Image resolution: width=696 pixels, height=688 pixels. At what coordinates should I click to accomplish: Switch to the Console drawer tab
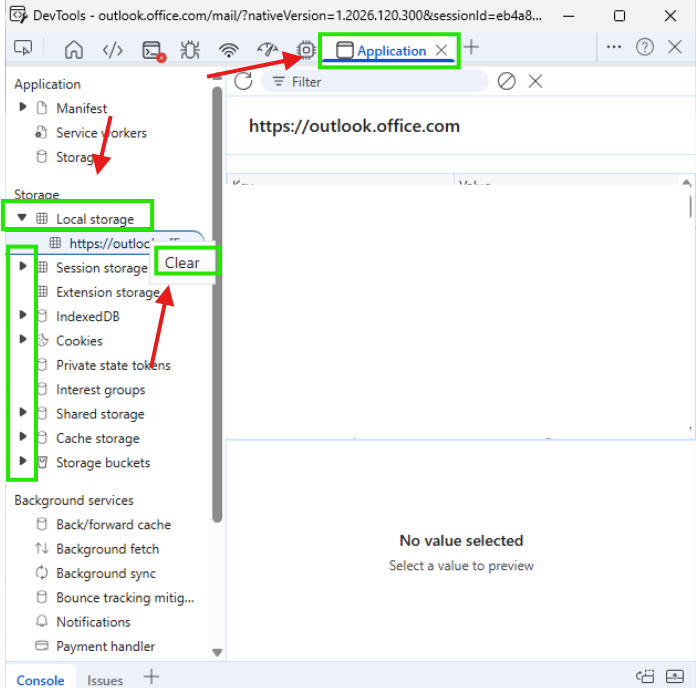point(40,680)
